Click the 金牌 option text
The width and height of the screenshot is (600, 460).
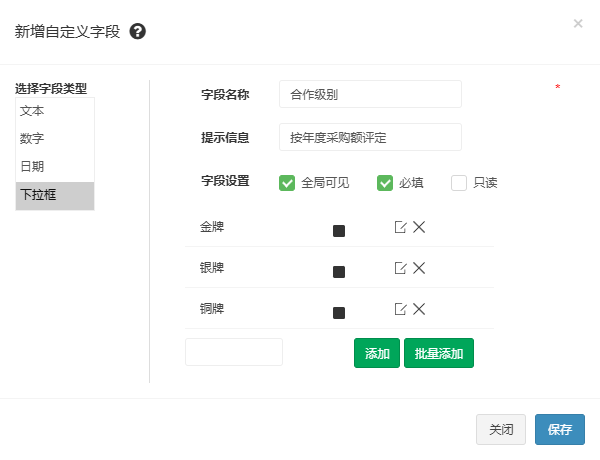point(212,227)
